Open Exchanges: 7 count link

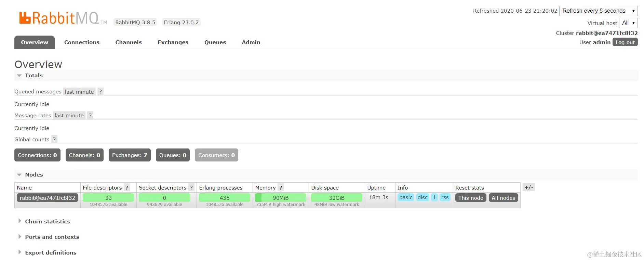click(x=130, y=155)
